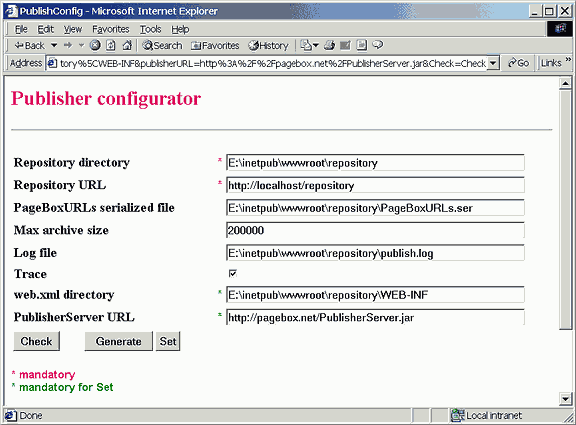
Task: Click the web.xml directory input field
Action: [375, 295]
